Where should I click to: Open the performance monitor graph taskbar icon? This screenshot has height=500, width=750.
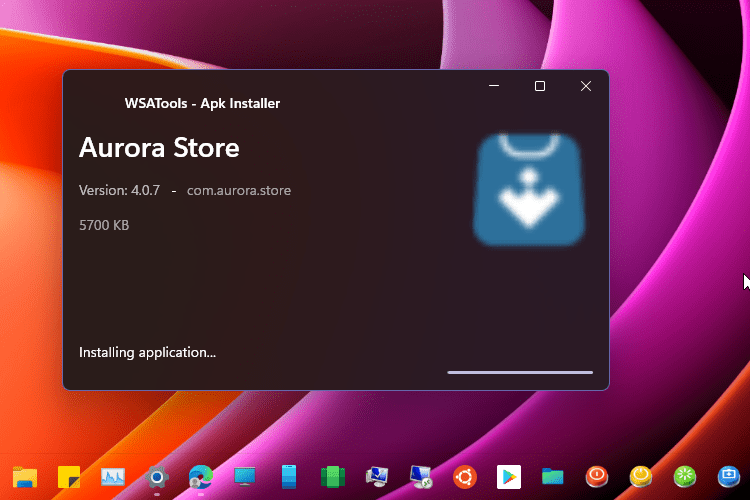coord(113,477)
